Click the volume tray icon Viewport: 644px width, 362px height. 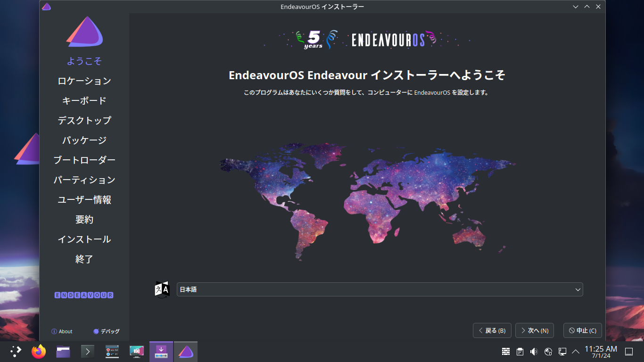pos(534,351)
